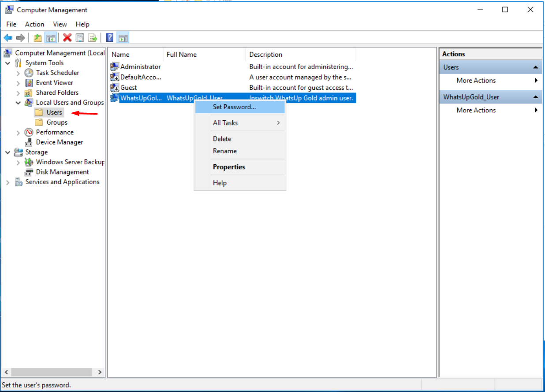Click the red X Delete toolbar icon

[67, 38]
